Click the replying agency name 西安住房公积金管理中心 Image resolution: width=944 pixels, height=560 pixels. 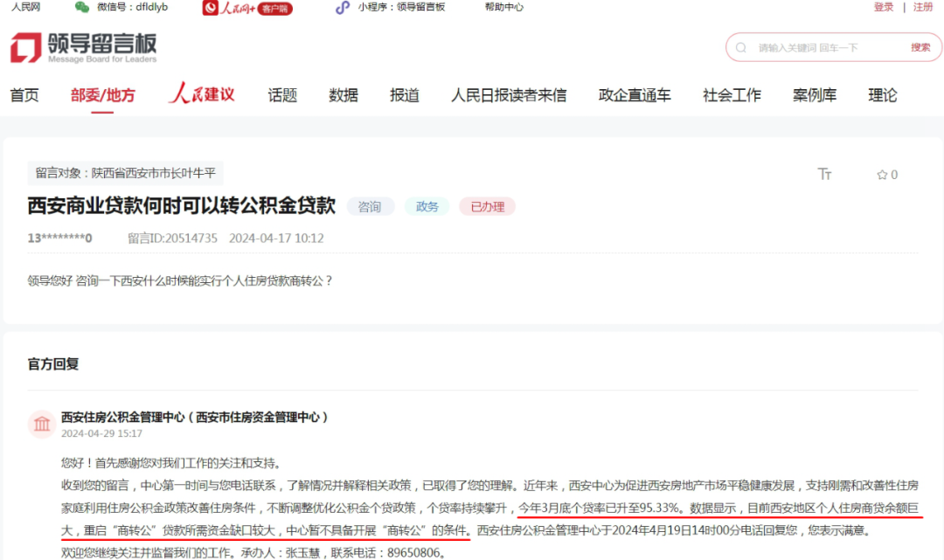click(194, 417)
